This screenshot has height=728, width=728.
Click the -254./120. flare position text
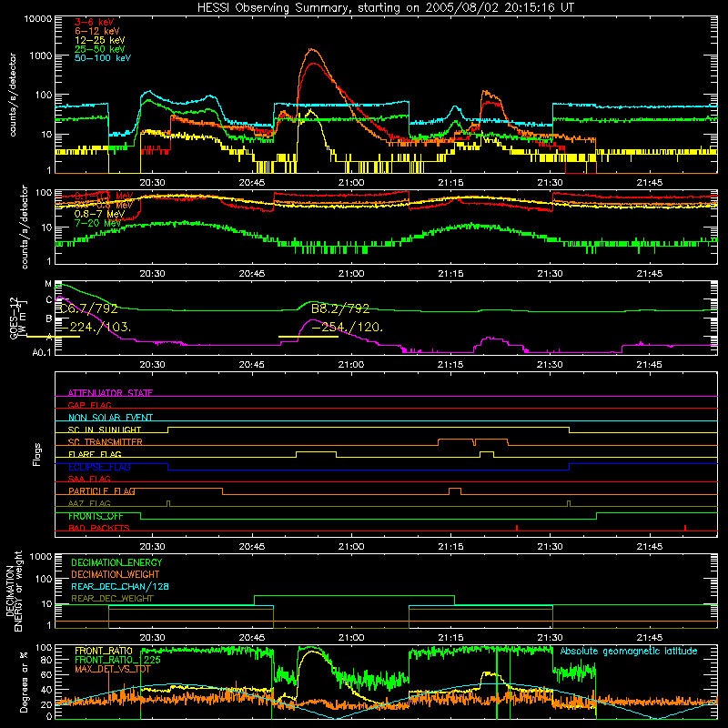tap(348, 328)
